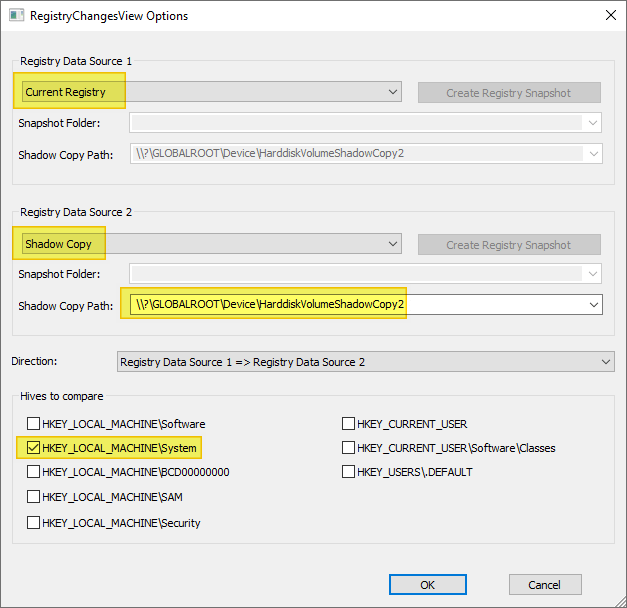
Task: Click Create Registry Snapshot for Data Source 2
Action: tap(509, 245)
